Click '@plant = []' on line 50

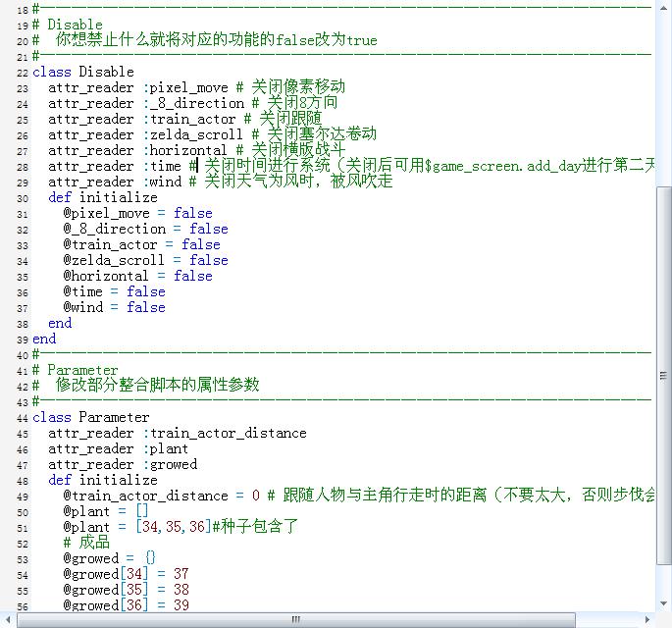pos(106,511)
